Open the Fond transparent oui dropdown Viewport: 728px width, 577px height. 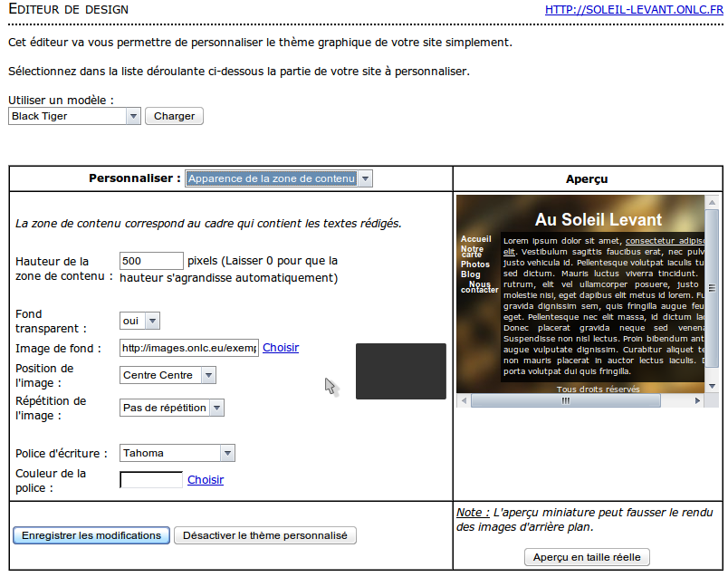click(139, 321)
